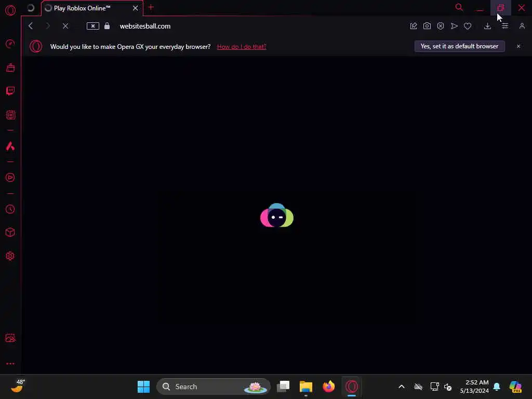This screenshot has height=399, width=532.
Task: Open GX Cleaner icon in sidebar
Action: tap(10, 68)
